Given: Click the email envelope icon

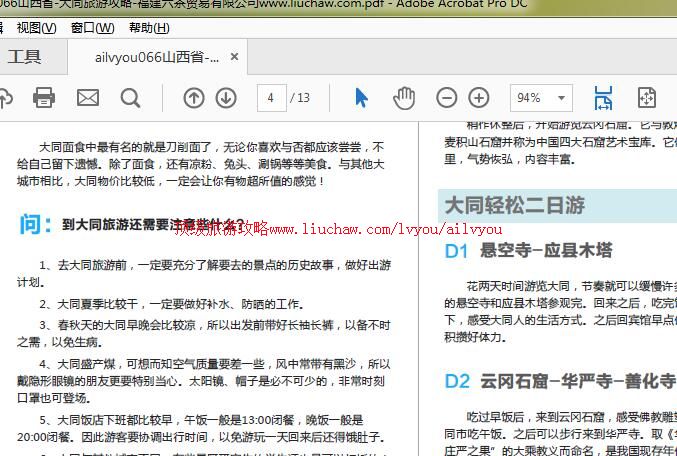Looking at the screenshot, I should tap(88, 97).
